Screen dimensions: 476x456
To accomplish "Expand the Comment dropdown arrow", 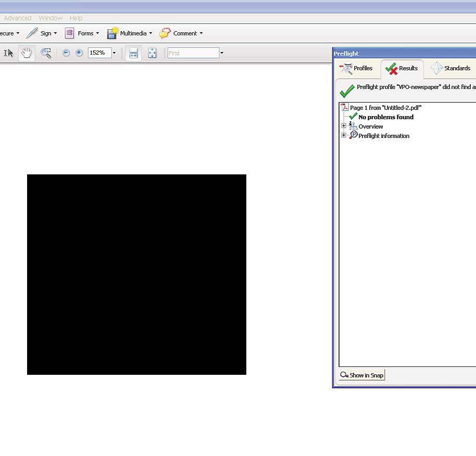I will click(x=201, y=33).
